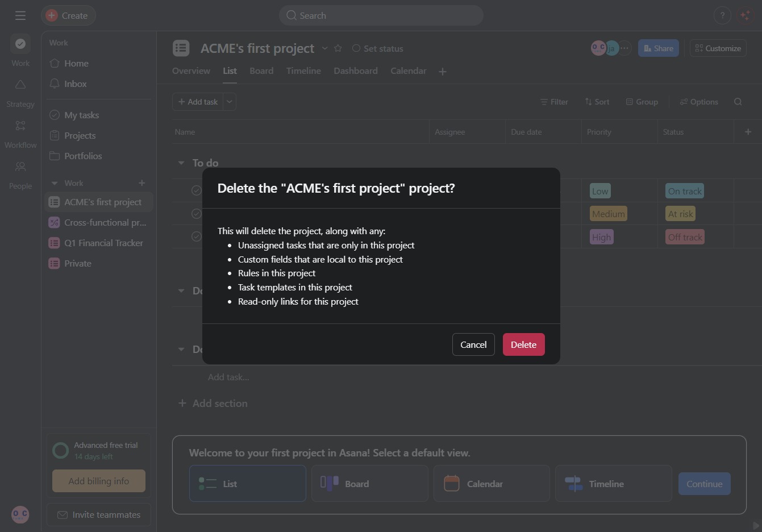The width and height of the screenshot is (762, 532).
Task: Click the Group toolbar button
Action: click(x=642, y=102)
